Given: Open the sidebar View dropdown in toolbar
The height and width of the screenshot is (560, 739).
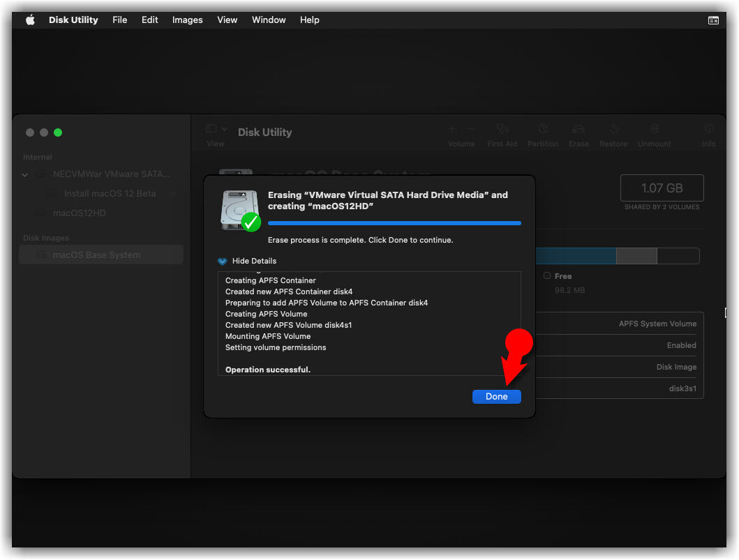Looking at the screenshot, I should click(x=216, y=129).
